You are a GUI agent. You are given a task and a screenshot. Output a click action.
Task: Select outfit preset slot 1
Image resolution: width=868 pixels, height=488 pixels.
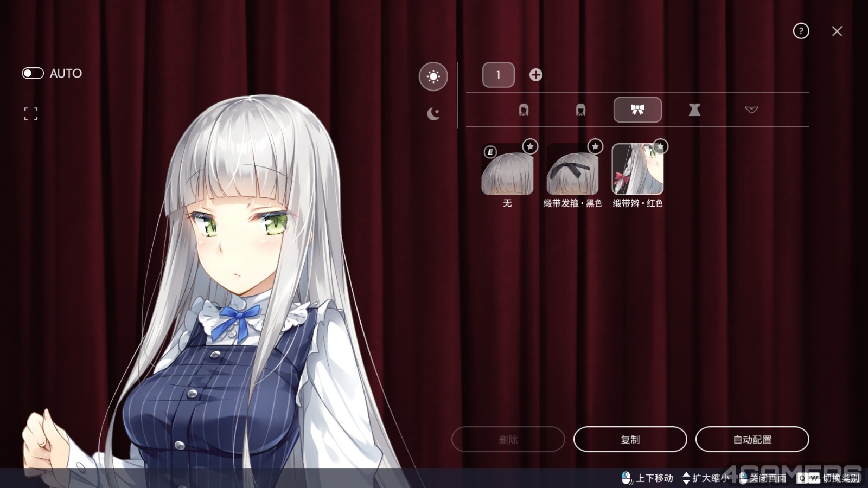click(498, 75)
